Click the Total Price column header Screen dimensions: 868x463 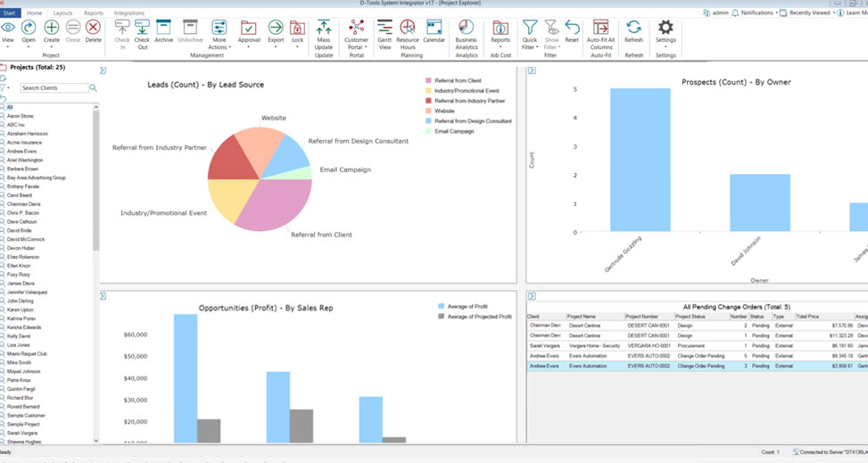[824, 316]
